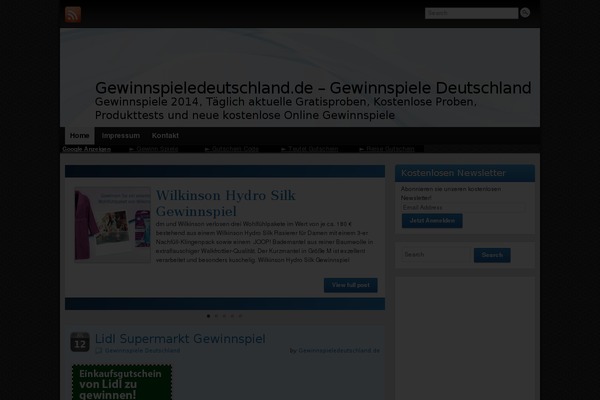The height and width of the screenshot is (400, 600).
Task: Open the author link Gewinnspieledeutschland.de
Action: (x=339, y=351)
